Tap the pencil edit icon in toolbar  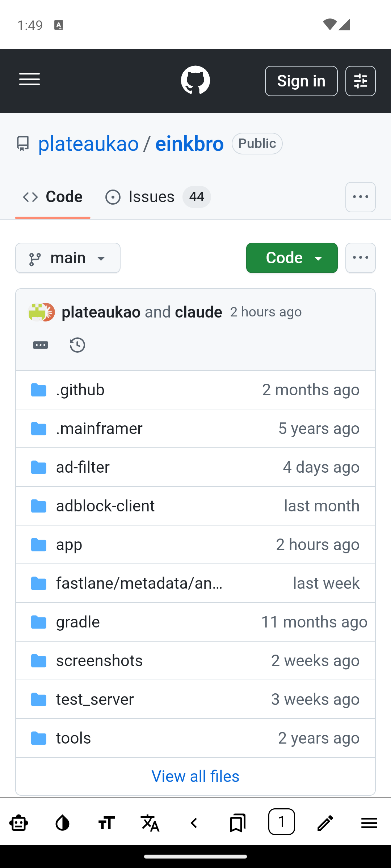click(x=325, y=823)
